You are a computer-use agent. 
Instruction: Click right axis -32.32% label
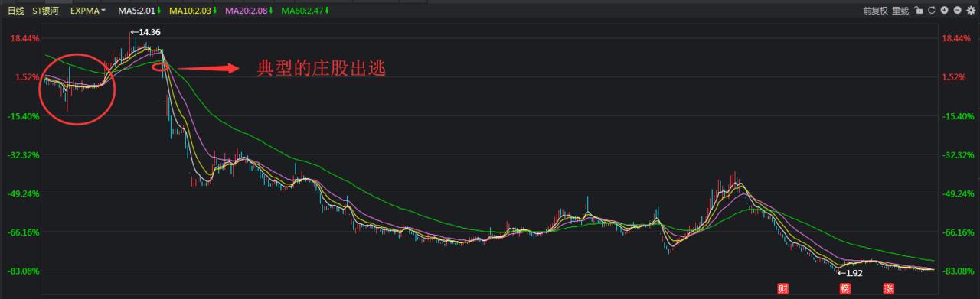[959, 154]
